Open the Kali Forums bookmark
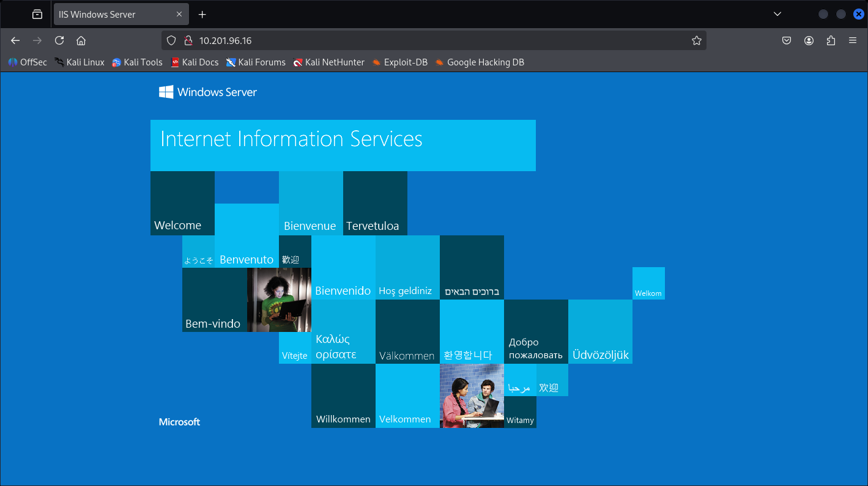 [256, 62]
